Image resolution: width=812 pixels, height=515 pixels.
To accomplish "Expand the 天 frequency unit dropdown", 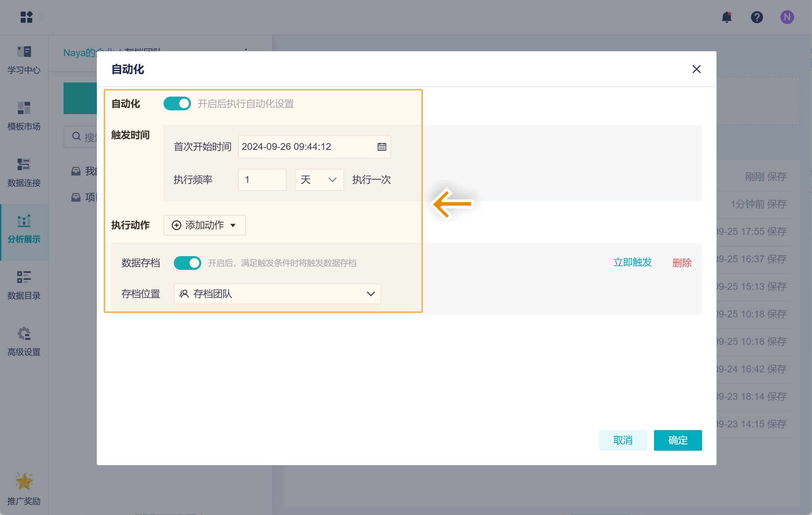I will [x=319, y=180].
